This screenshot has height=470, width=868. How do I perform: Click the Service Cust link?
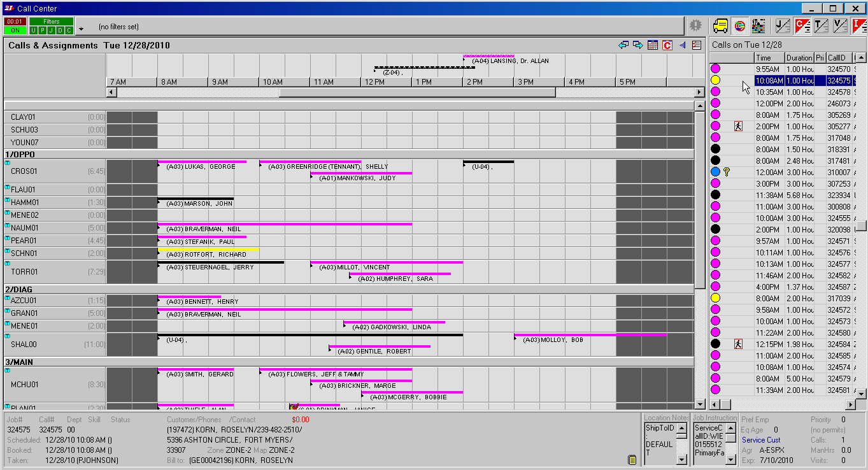pyautogui.click(x=761, y=440)
